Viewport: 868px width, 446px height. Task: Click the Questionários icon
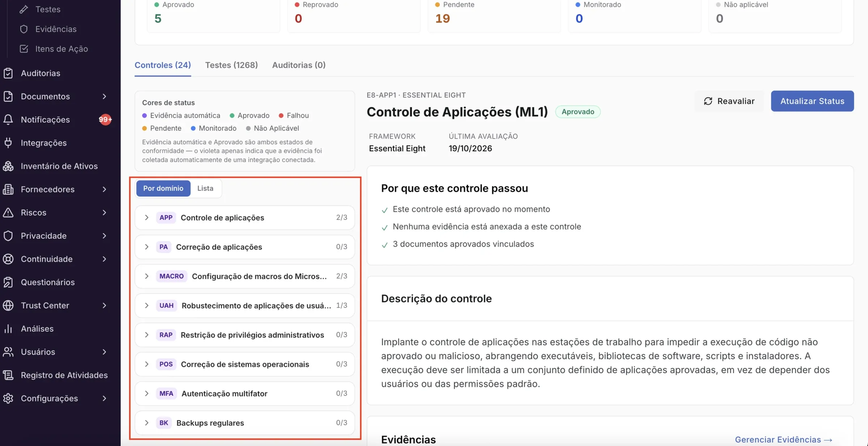click(x=8, y=282)
